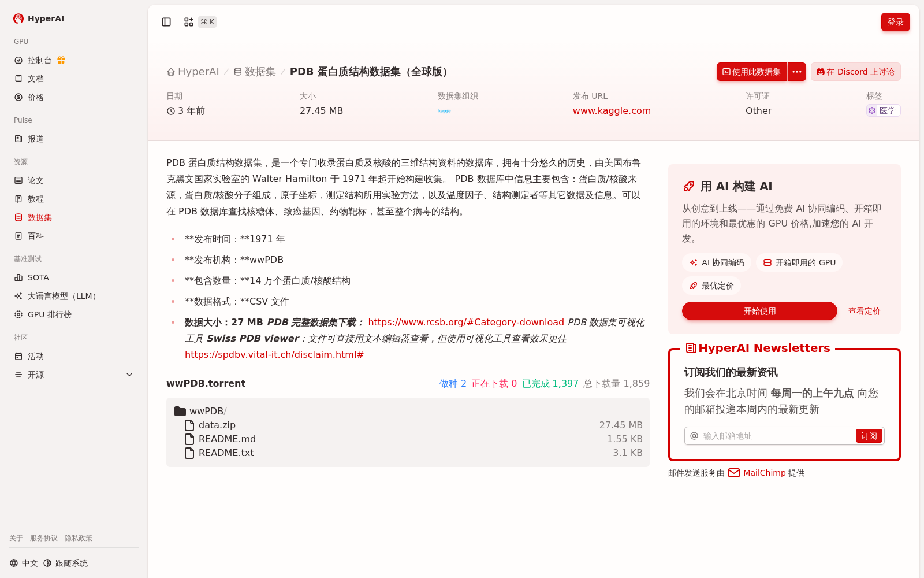Viewport: 924px width, 578px height.
Task: Open the 跟随系统 theme selector
Action: click(65, 563)
